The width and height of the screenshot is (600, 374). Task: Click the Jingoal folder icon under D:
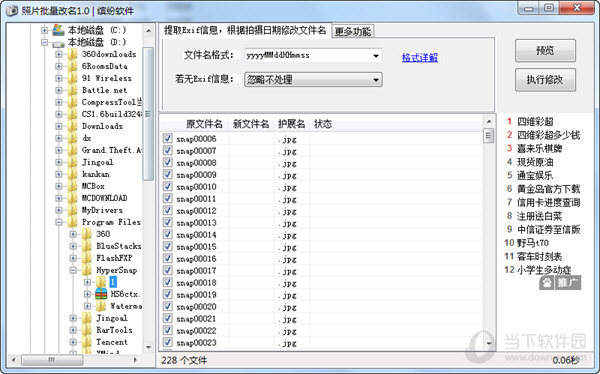point(72,162)
